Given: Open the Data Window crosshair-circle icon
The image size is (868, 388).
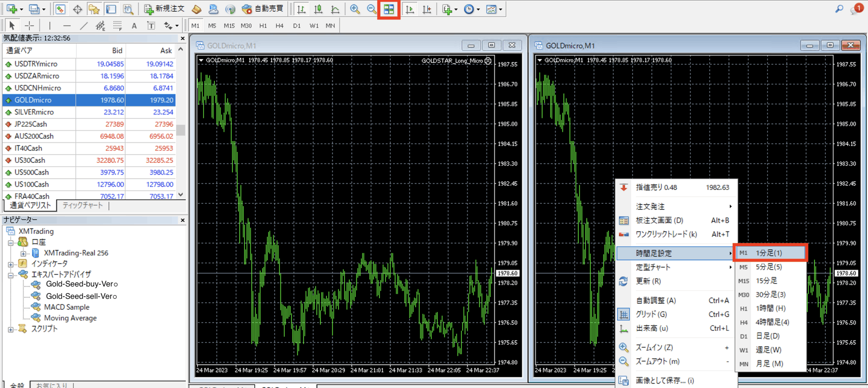Looking at the screenshot, I should pyautogui.click(x=78, y=9).
